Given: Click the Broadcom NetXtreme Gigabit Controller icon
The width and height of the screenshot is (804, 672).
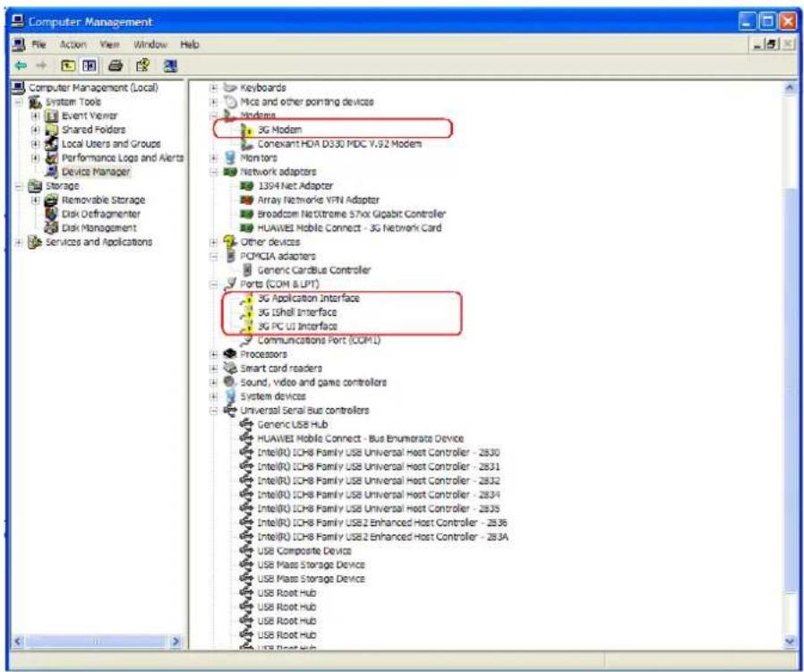Looking at the screenshot, I should point(246,214).
